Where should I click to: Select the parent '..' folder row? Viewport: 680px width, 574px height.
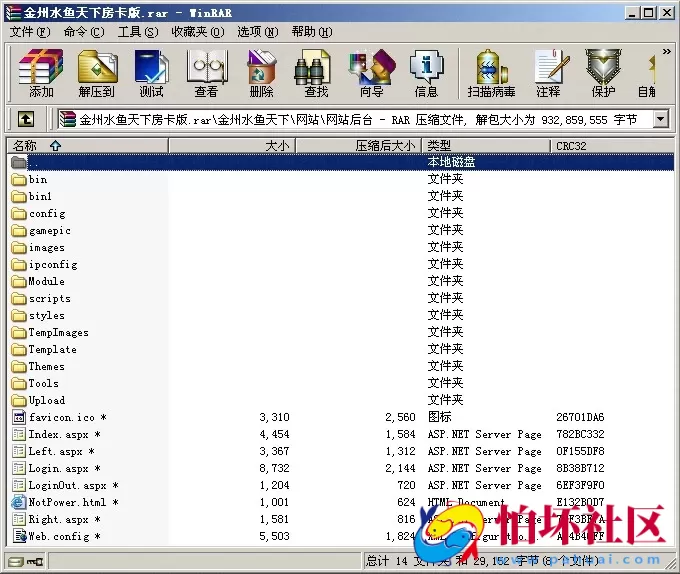pyautogui.click(x=341, y=162)
